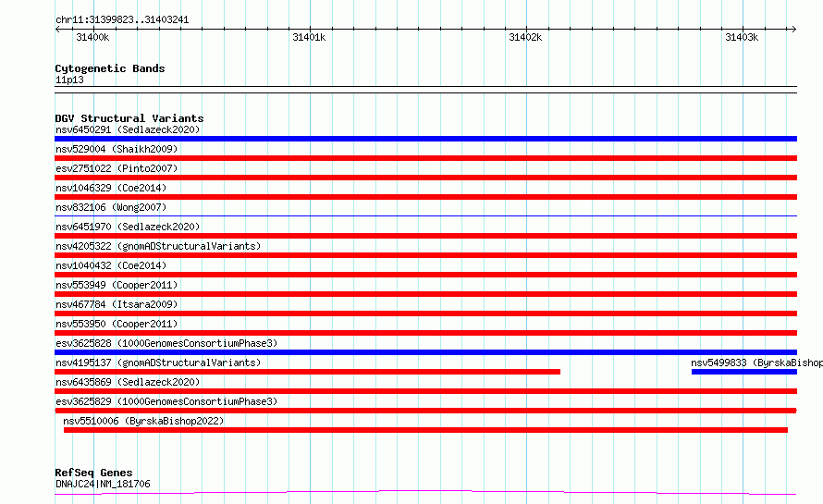The height and width of the screenshot is (504, 823).
Task: Click the red bar under nsv553950
Action: tap(425, 333)
